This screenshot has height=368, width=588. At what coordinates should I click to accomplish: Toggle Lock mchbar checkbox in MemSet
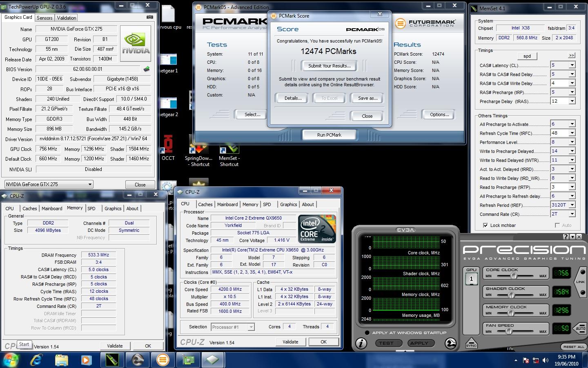tap(486, 225)
